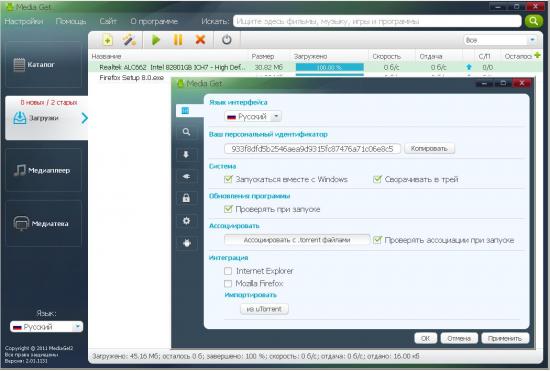550x371 pixels.
Task: Click the main search input field
Action: pos(377,21)
